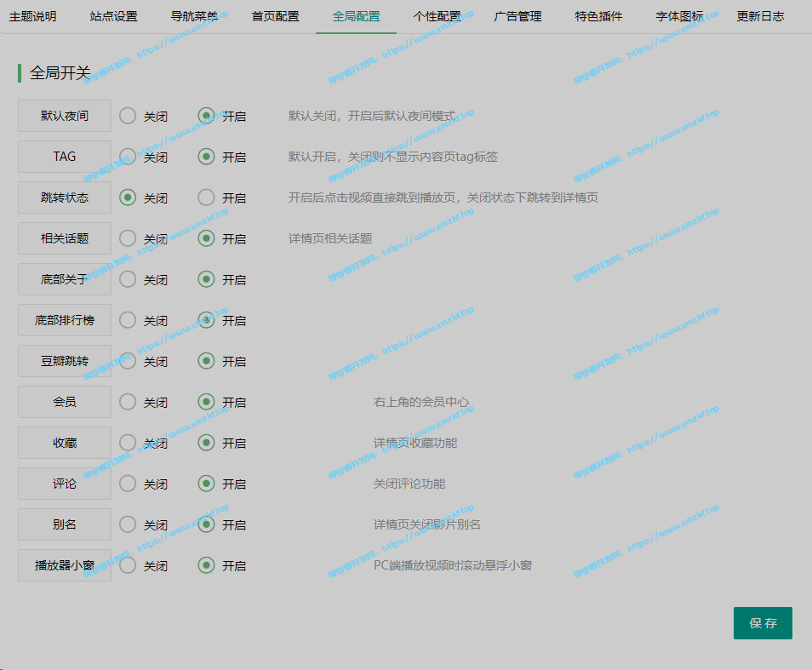Viewport: 812px width, 670px height.
Task: Open the 个性配置 tab
Action: 437,16
